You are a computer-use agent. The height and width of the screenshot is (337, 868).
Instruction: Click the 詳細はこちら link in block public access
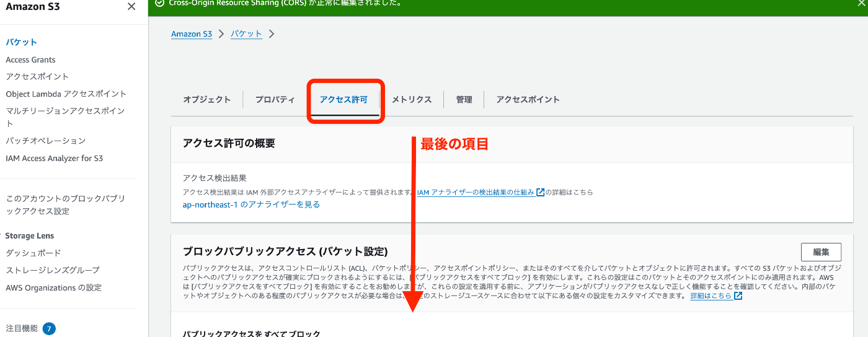[x=711, y=296]
